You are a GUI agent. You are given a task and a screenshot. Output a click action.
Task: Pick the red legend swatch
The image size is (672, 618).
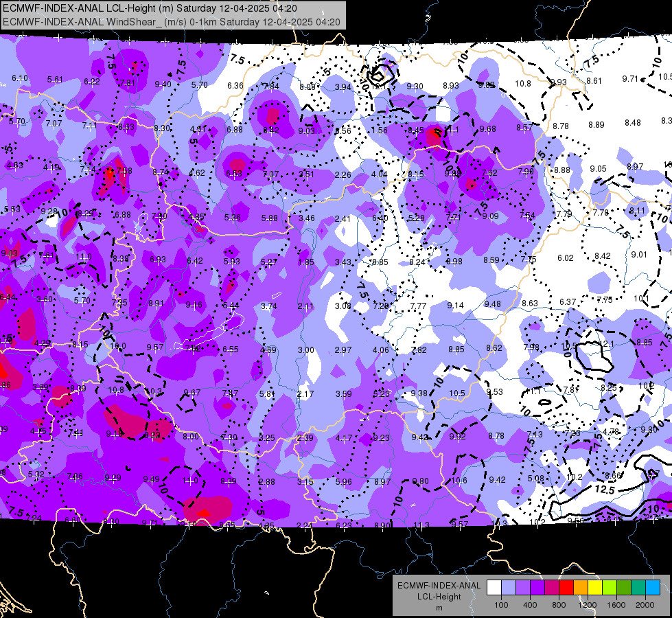[x=566, y=587]
